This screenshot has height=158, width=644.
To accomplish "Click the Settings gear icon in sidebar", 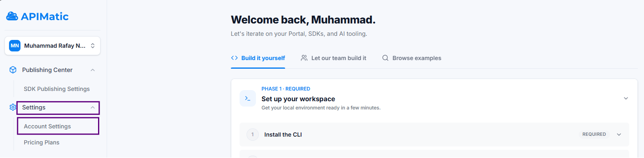I will tap(13, 107).
